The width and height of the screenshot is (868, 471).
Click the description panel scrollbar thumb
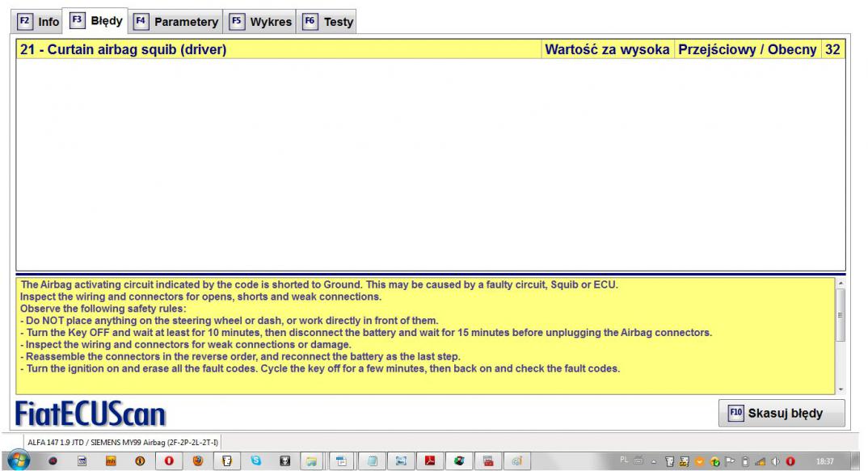point(841,315)
